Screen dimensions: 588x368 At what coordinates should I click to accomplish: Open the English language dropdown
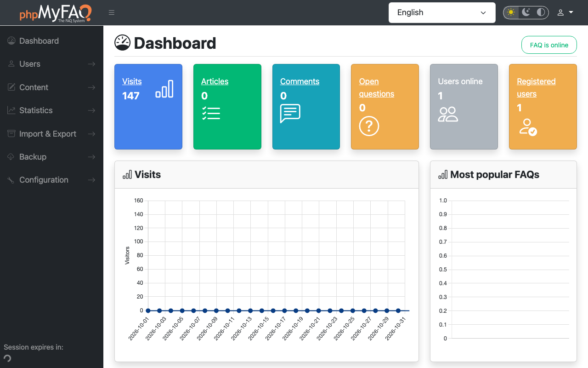(x=442, y=12)
